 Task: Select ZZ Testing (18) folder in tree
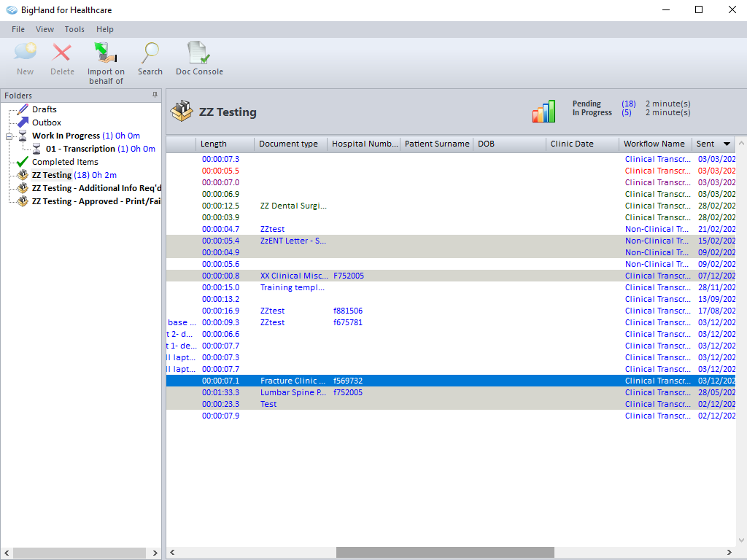coord(74,175)
